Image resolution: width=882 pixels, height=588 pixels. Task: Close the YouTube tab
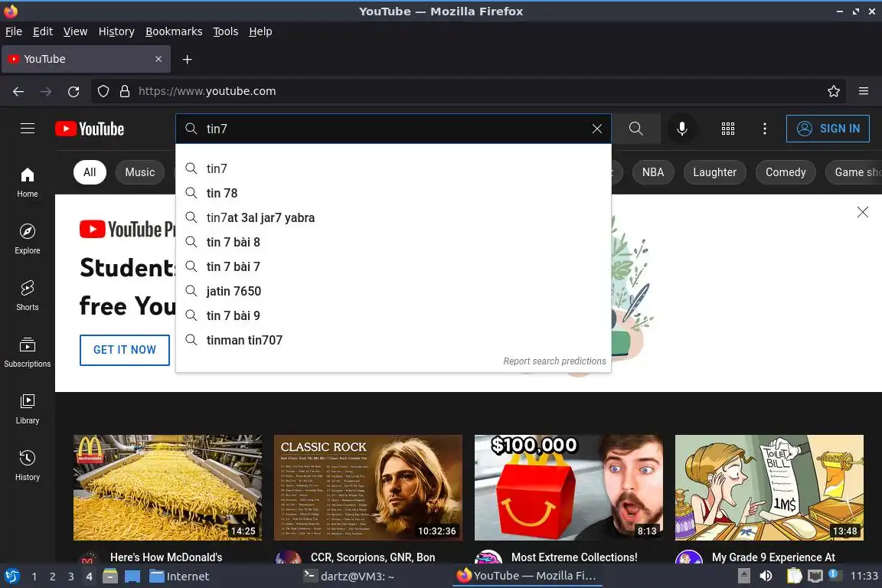pos(158,59)
